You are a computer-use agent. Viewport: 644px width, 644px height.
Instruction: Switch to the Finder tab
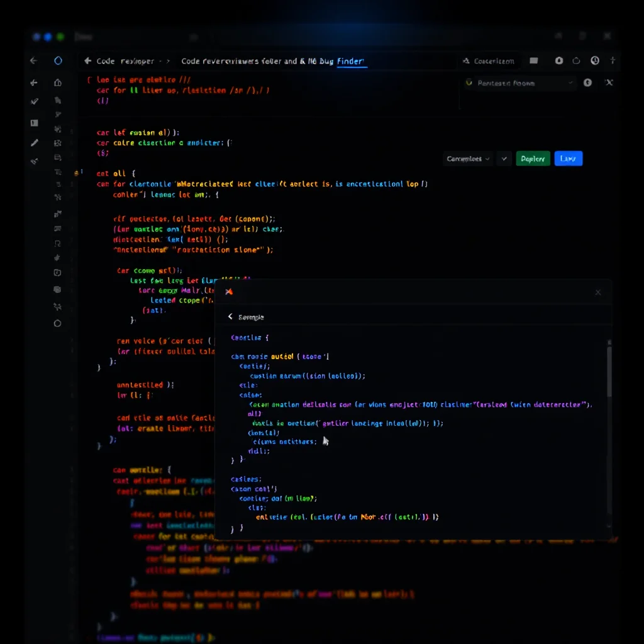pos(352,61)
